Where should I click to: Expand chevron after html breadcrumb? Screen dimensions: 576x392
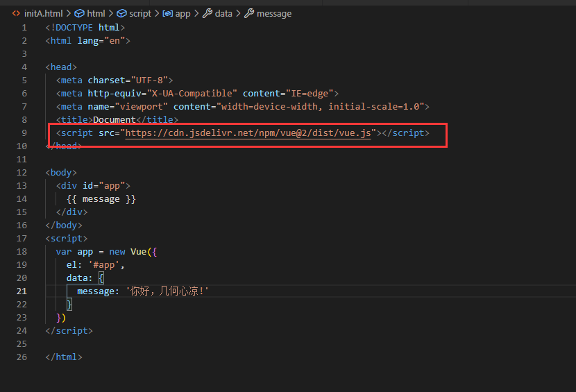[111, 14]
